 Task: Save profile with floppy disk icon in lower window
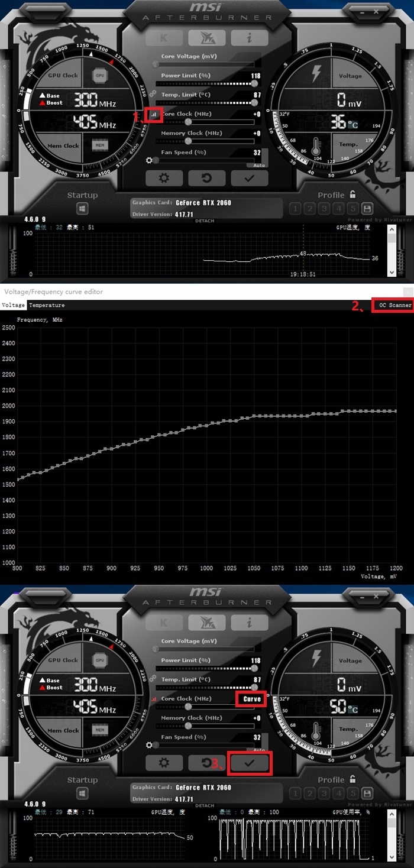pos(367,793)
